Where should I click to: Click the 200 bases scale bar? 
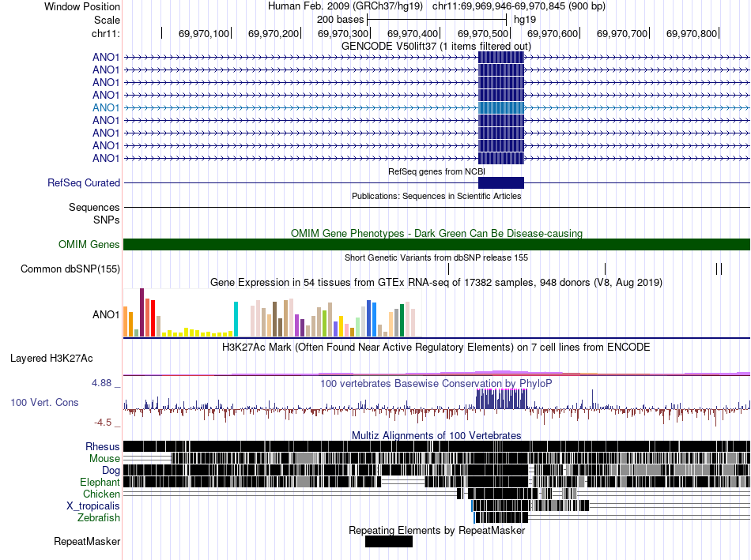click(437, 20)
